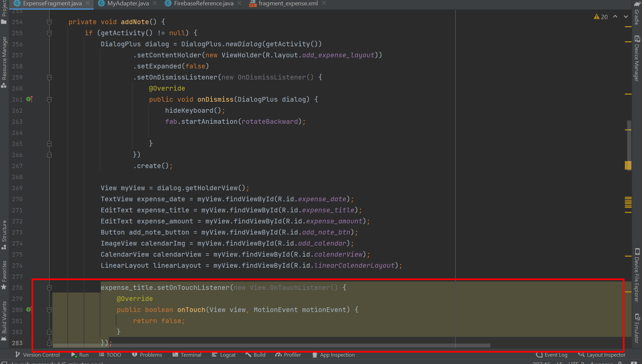Screen dimensions: 642x364
Task: Collapse the onDismiss method at line 261
Action: pyautogui.click(x=49, y=100)
